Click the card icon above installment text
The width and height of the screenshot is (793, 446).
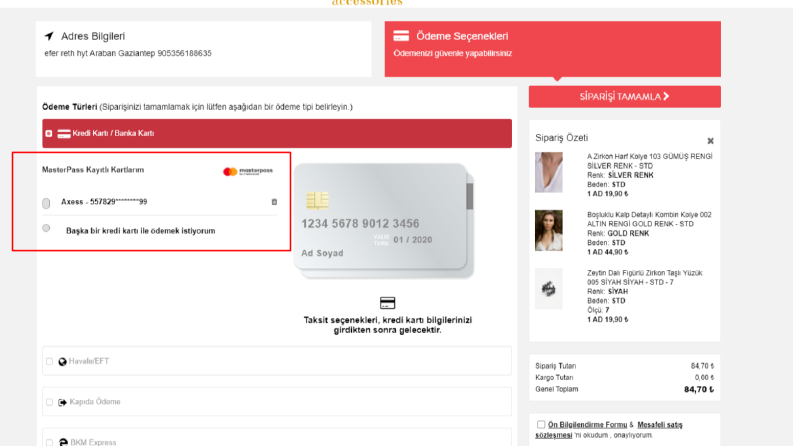387,303
